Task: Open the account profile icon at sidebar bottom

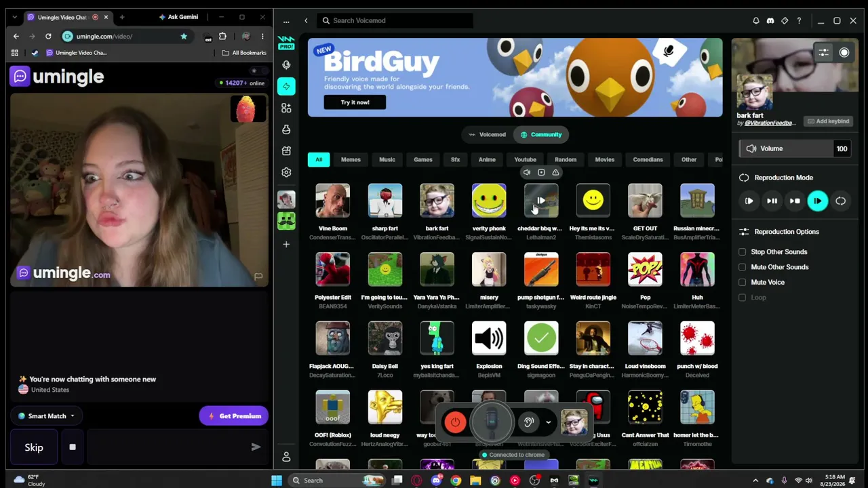Action: [x=286, y=457]
